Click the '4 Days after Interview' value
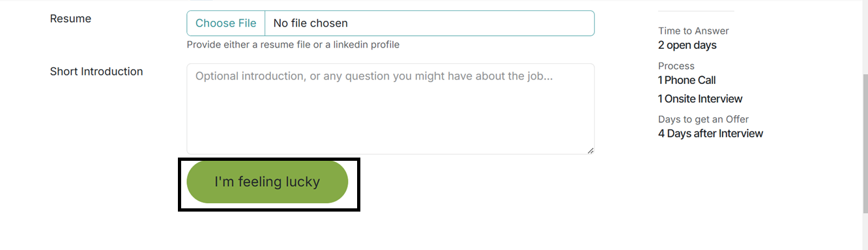Viewport: 868px width, 250px height. coord(710,133)
